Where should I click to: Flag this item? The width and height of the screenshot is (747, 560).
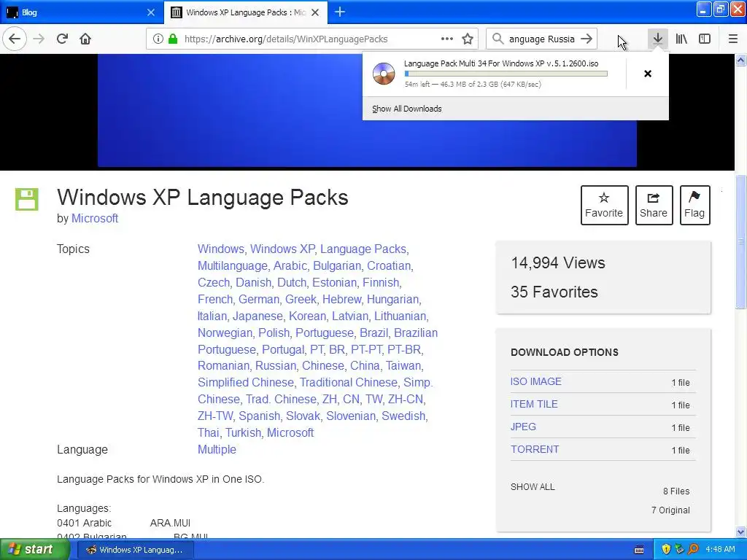point(694,205)
